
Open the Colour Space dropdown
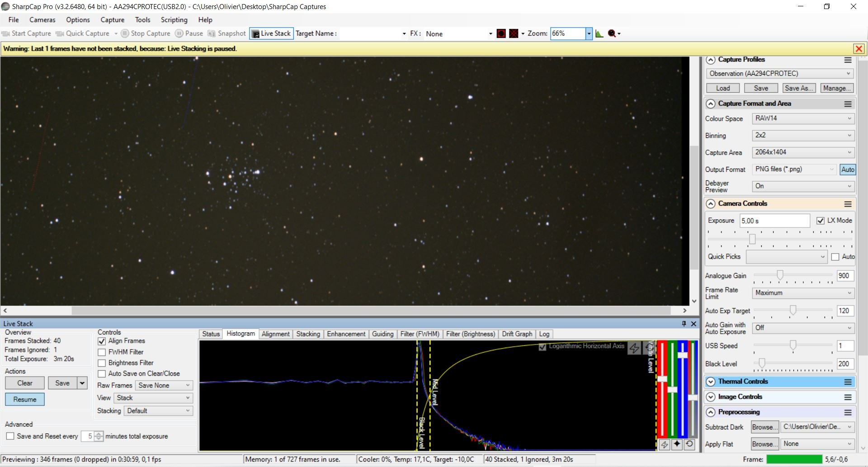pyautogui.click(x=803, y=118)
